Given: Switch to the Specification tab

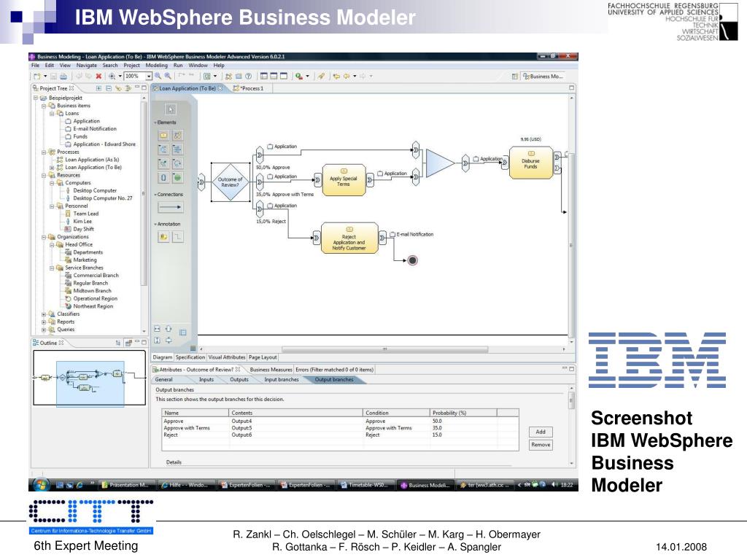Looking at the screenshot, I should click(190, 357).
